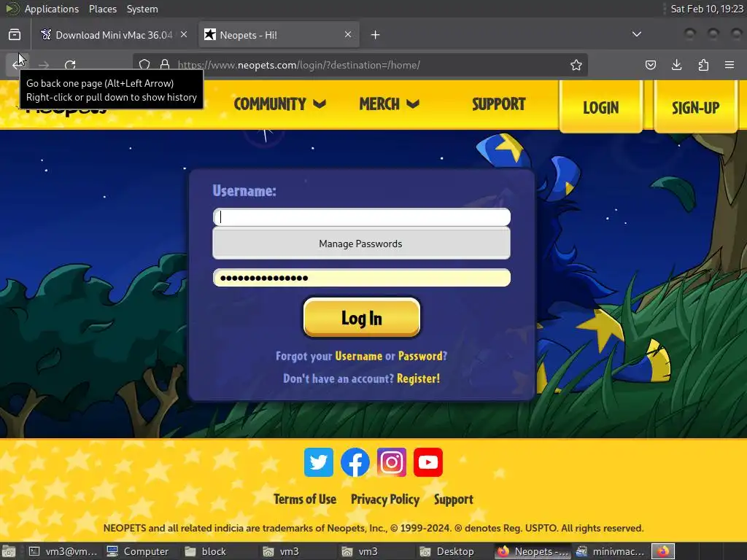
Task: Reload the current page
Action: (70, 65)
